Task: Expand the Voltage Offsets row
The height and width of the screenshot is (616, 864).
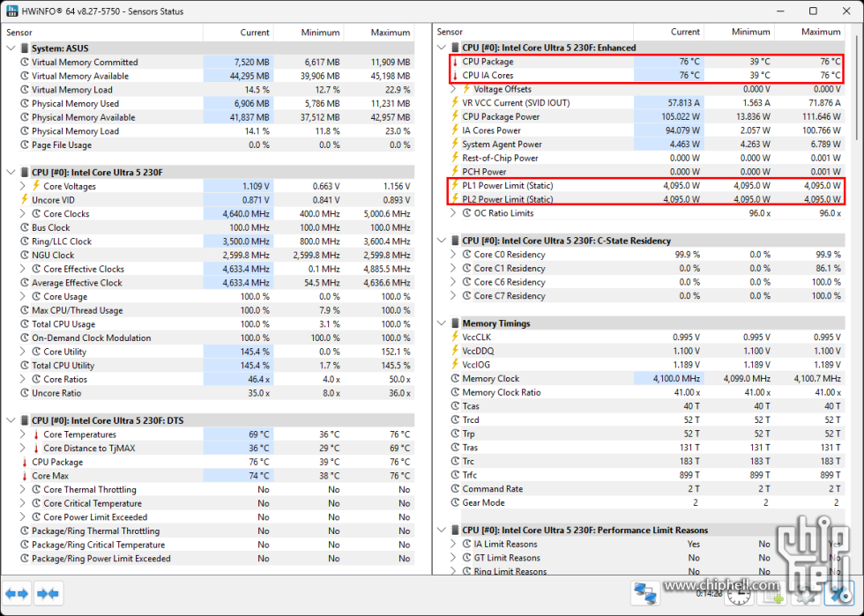Action: coord(453,89)
